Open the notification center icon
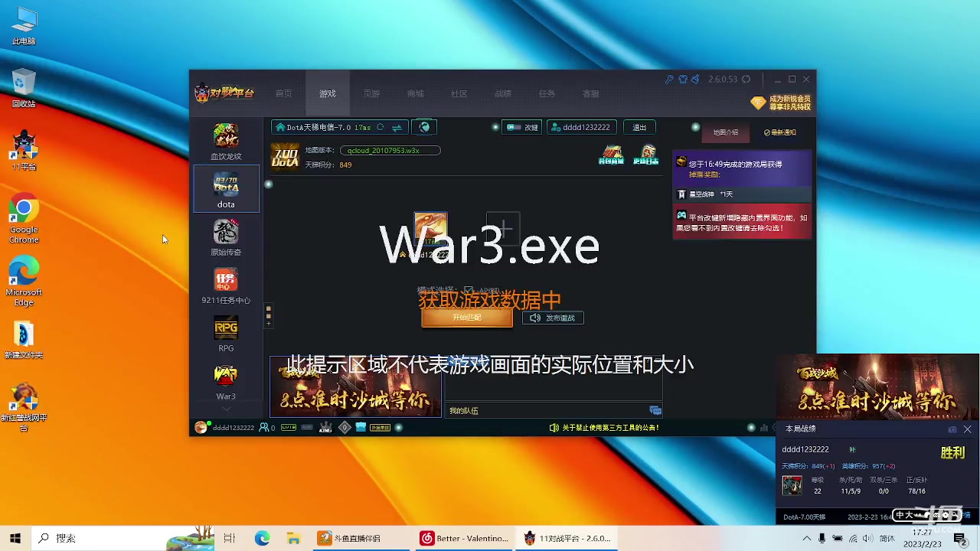980x551 pixels. pos(960,538)
